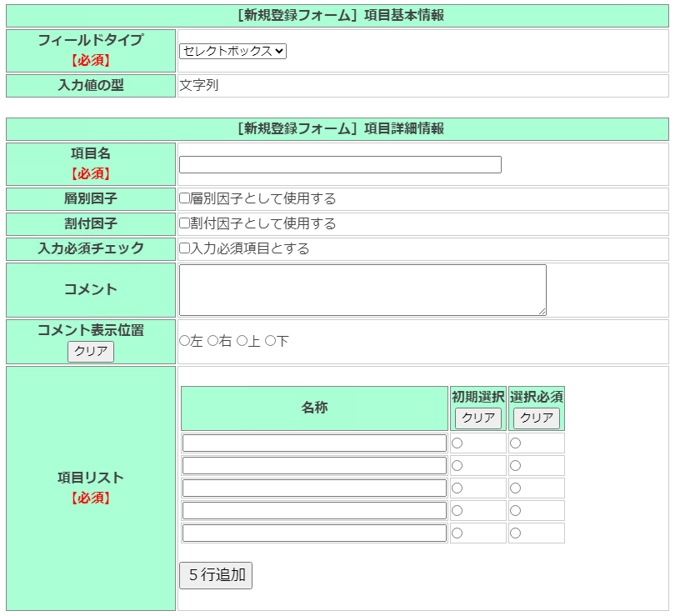675x616 pixels.
Task: Choose 上 comment position radio button
Action: point(242,341)
